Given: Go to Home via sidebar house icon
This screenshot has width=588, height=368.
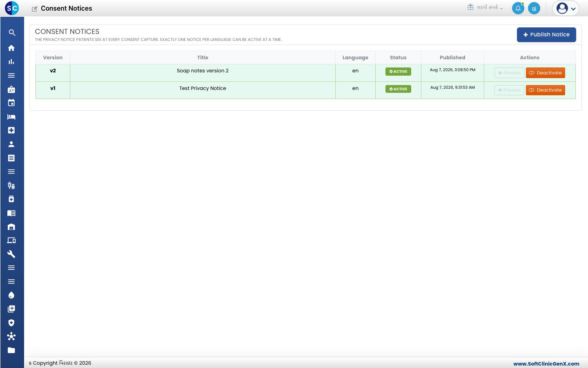Looking at the screenshot, I should (11, 48).
